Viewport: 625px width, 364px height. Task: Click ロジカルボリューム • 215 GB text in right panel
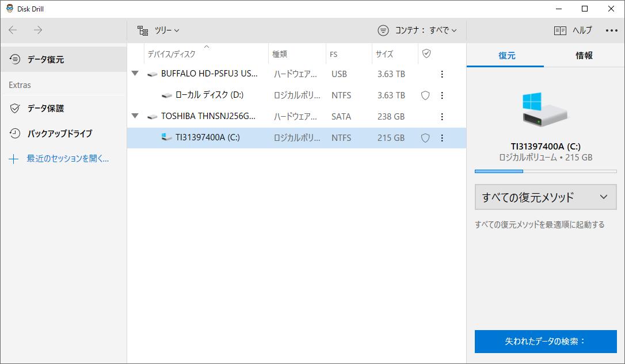coord(545,158)
